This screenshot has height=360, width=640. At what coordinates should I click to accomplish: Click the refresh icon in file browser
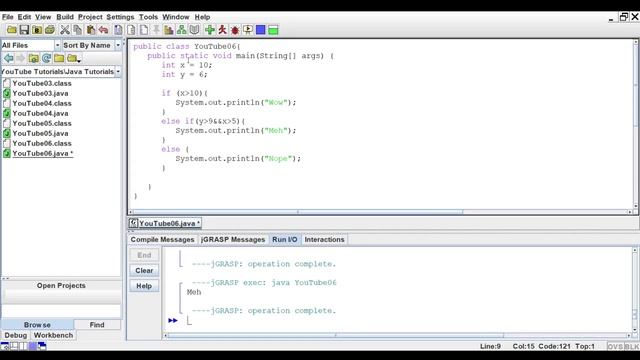click(46, 58)
